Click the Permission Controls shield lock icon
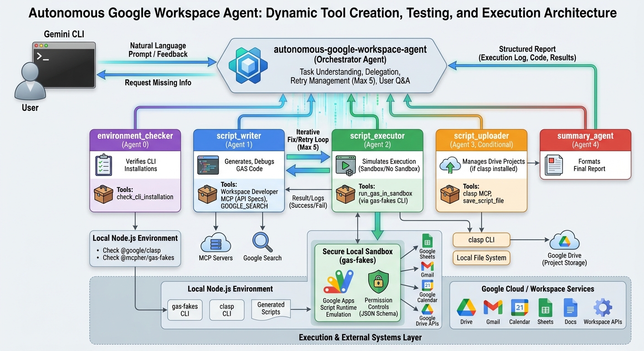The width and height of the screenshot is (644, 351). tap(378, 282)
